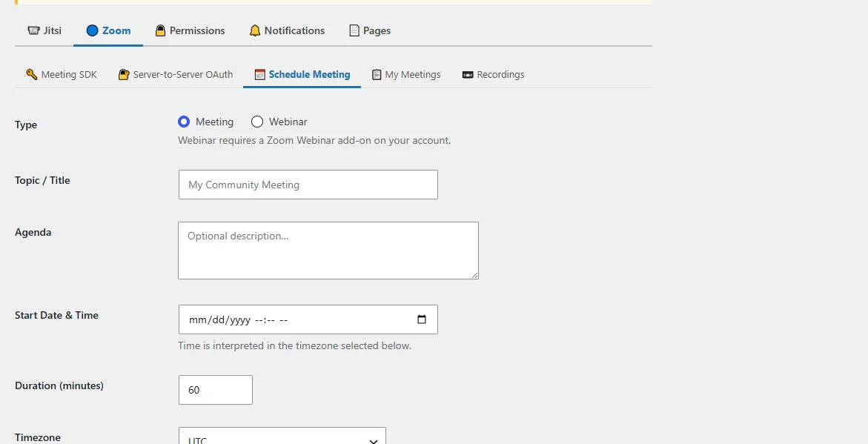Select the Schedule Meeting sub-tab

pos(302,74)
